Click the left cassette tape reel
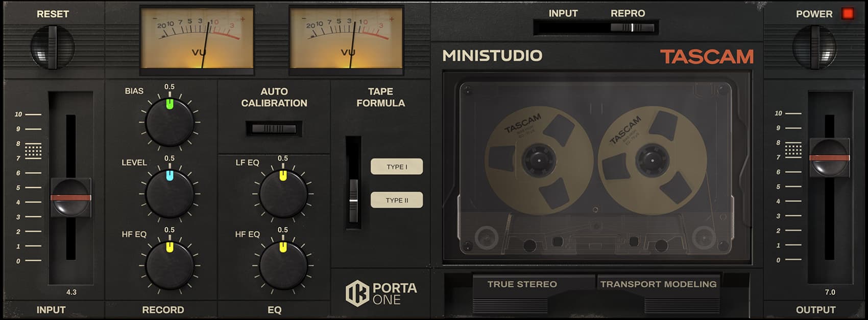Image resolution: width=868 pixels, height=320 pixels. [x=539, y=160]
